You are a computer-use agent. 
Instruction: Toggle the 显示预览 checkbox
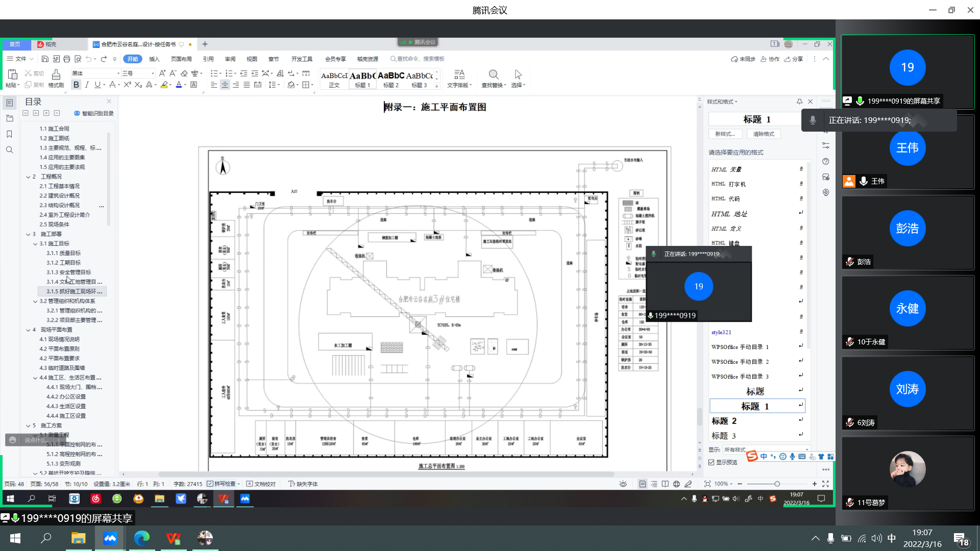(712, 462)
